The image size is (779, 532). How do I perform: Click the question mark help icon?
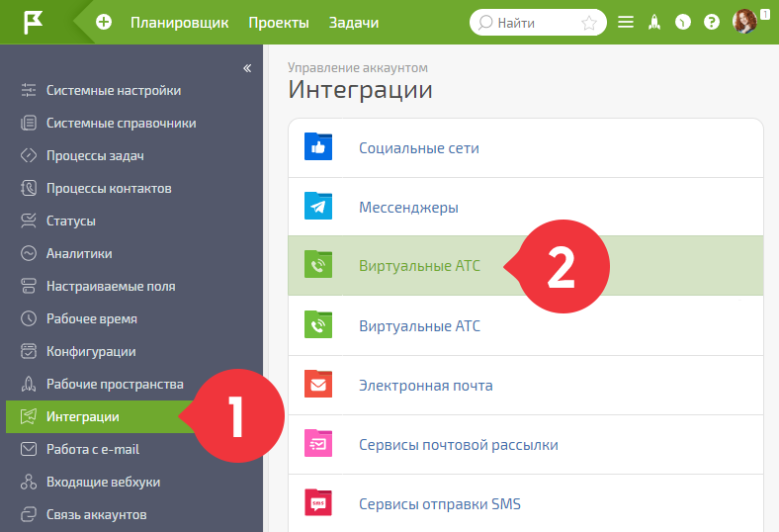(x=712, y=23)
